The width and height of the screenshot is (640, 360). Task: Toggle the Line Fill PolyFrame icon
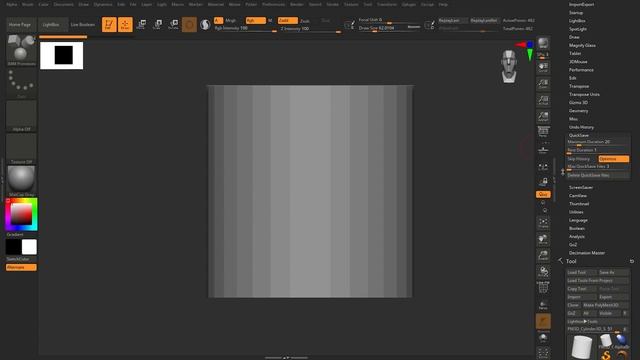click(x=543, y=288)
